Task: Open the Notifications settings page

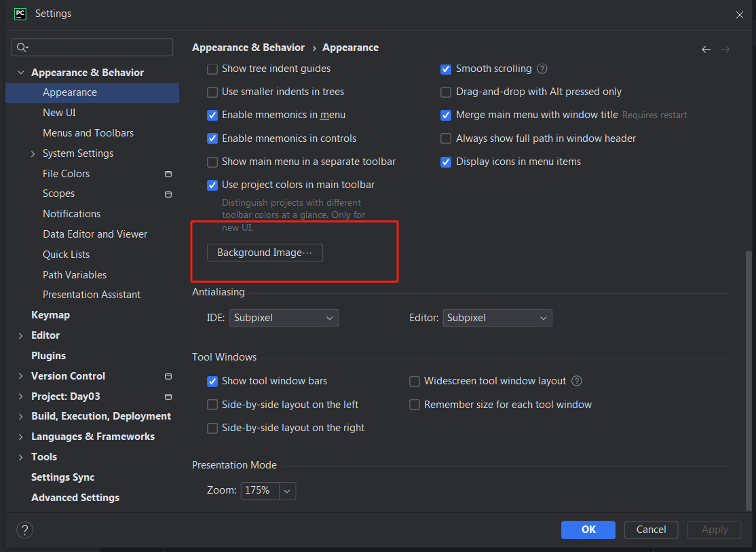Action: [x=71, y=214]
